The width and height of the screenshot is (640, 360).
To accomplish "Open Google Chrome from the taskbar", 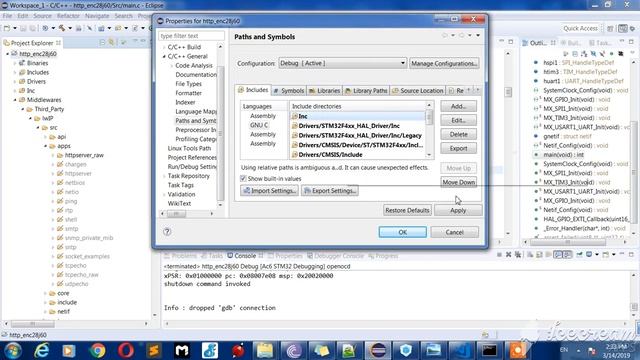I will [97, 351].
